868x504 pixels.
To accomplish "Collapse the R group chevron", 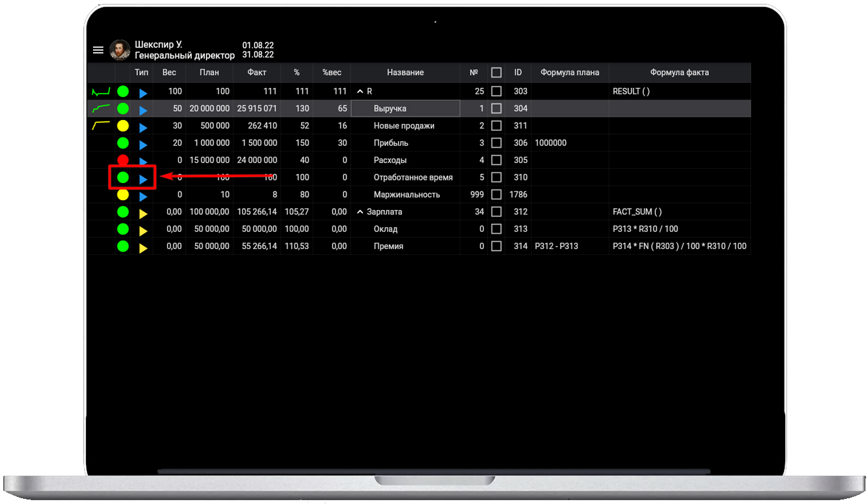I will tap(360, 92).
